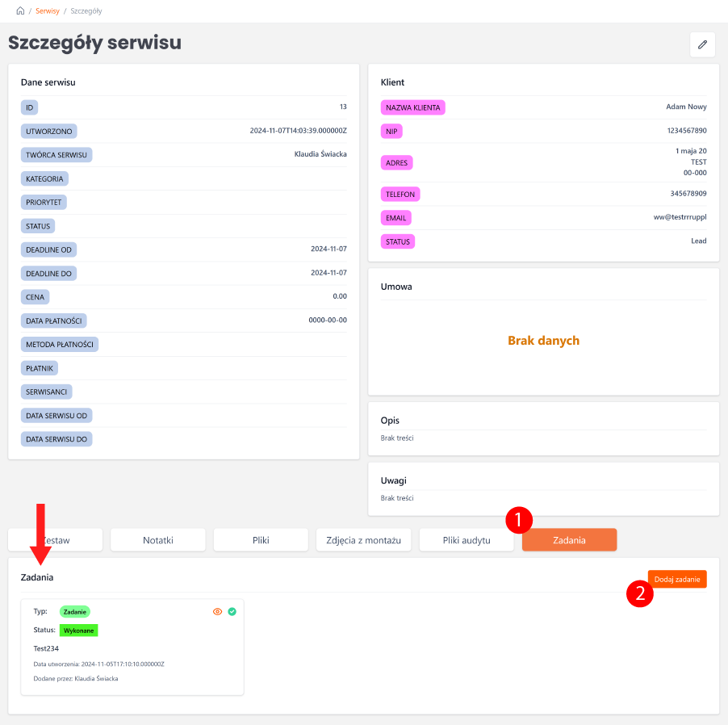
Task: Click the Brak danych text under Umowa
Action: coord(543,341)
